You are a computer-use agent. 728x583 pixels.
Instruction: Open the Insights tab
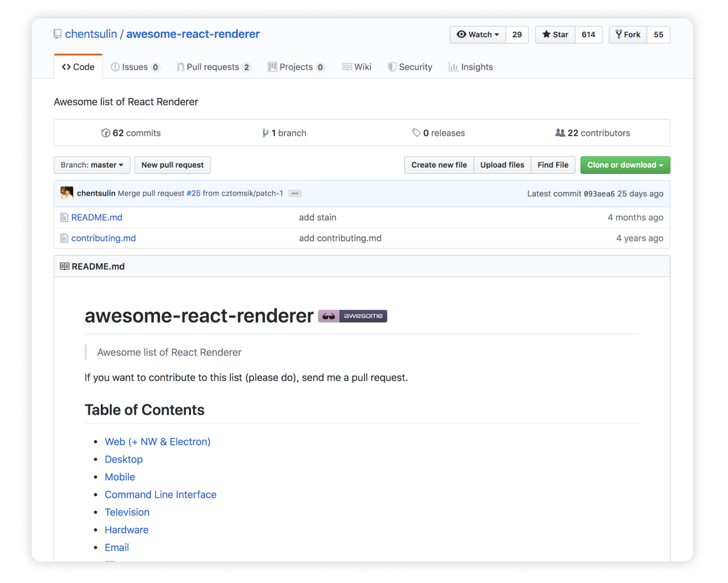(471, 67)
